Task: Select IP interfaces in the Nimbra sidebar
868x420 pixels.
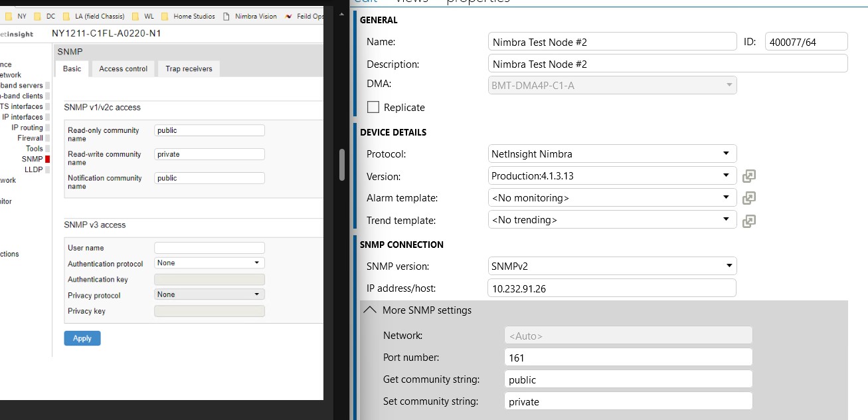Action: [22, 117]
